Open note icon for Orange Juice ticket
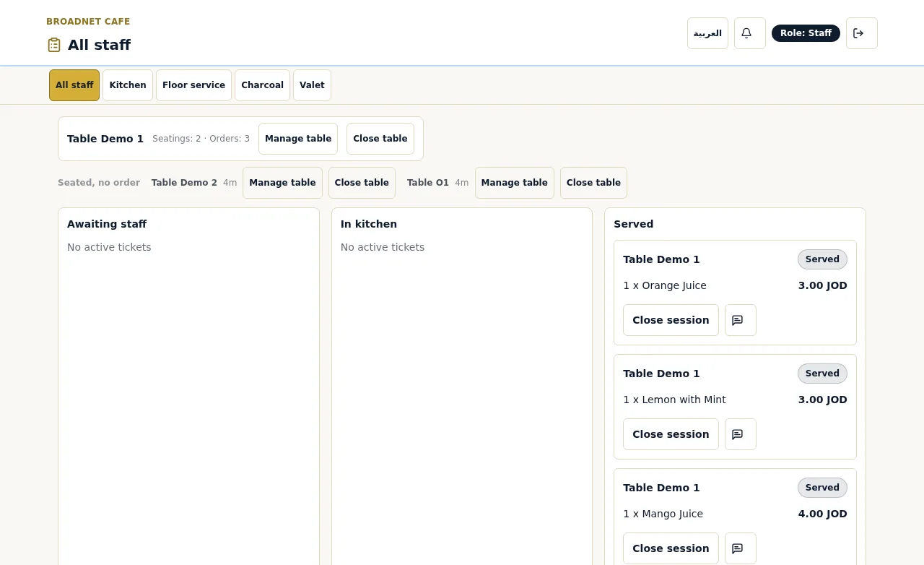The image size is (924, 565). (x=740, y=320)
